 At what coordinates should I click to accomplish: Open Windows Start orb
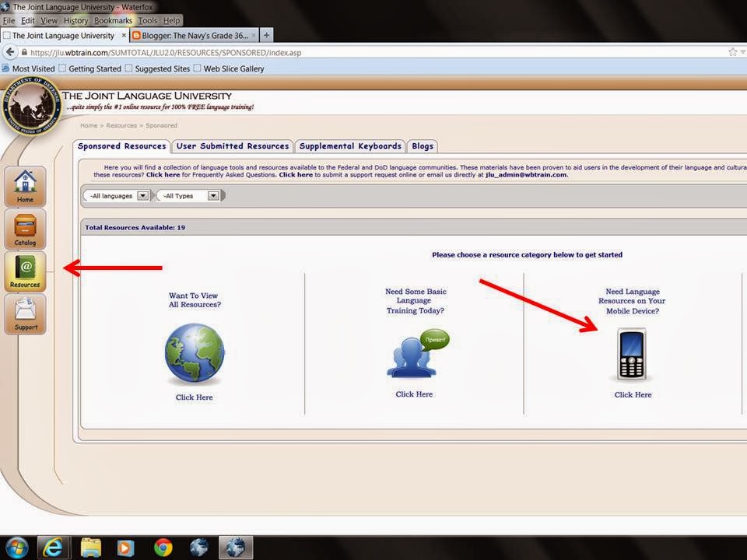16,548
